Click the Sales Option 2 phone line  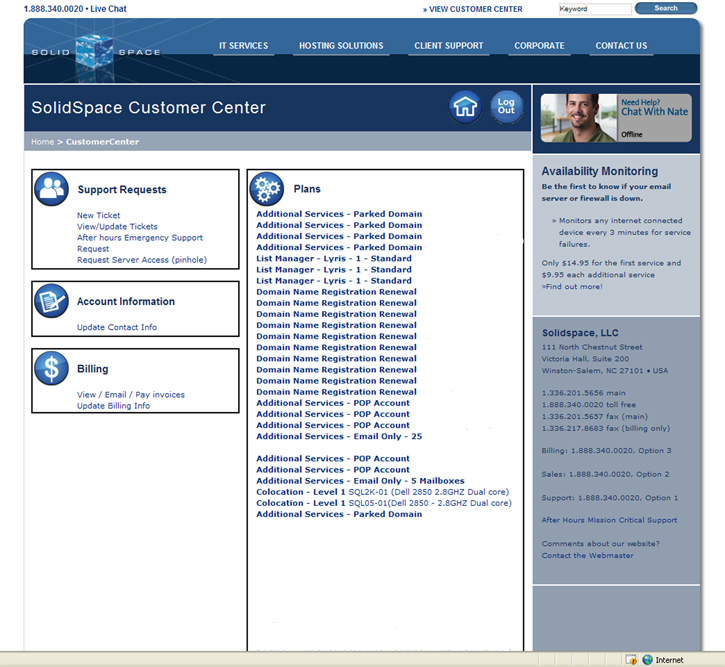(605, 474)
